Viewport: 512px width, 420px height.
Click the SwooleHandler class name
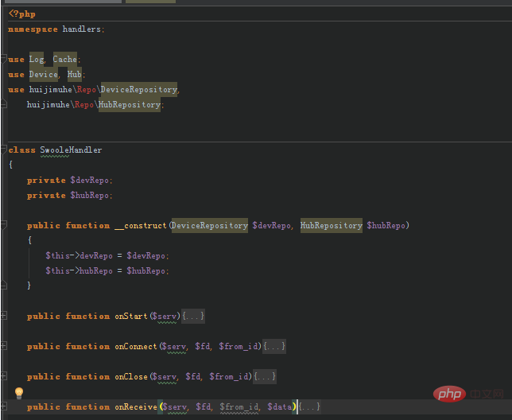(x=71, y=150)
